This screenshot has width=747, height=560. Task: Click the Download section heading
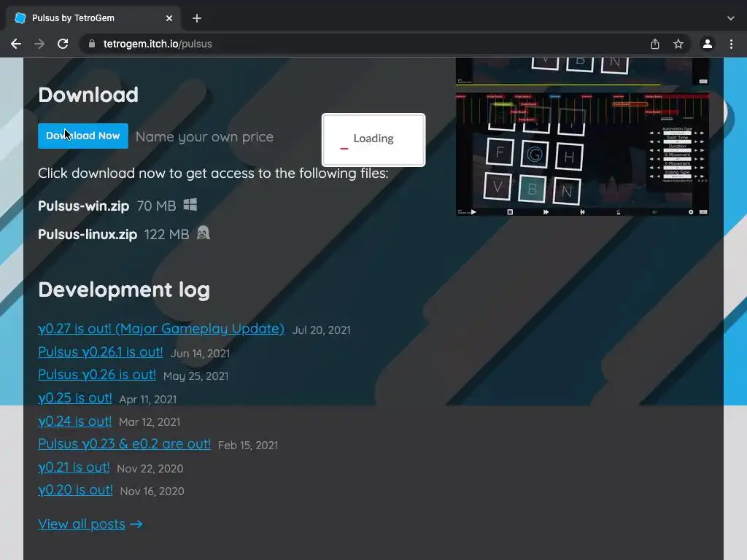88,95
